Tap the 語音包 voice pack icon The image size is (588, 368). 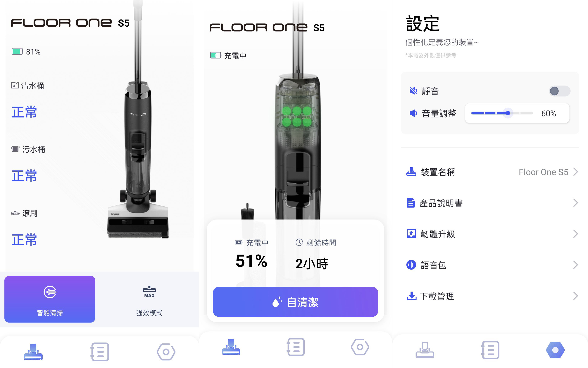click(x=411, y=265)
